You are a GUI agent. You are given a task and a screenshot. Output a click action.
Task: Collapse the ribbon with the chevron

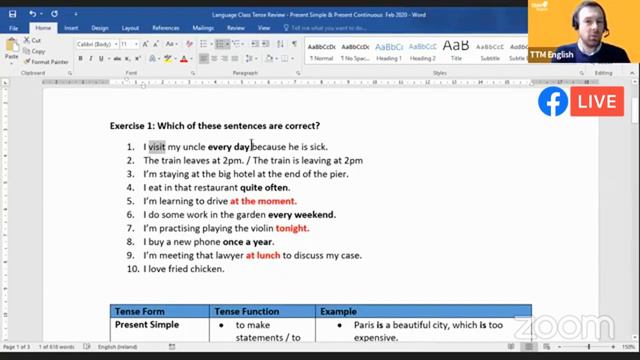point(632,73)
